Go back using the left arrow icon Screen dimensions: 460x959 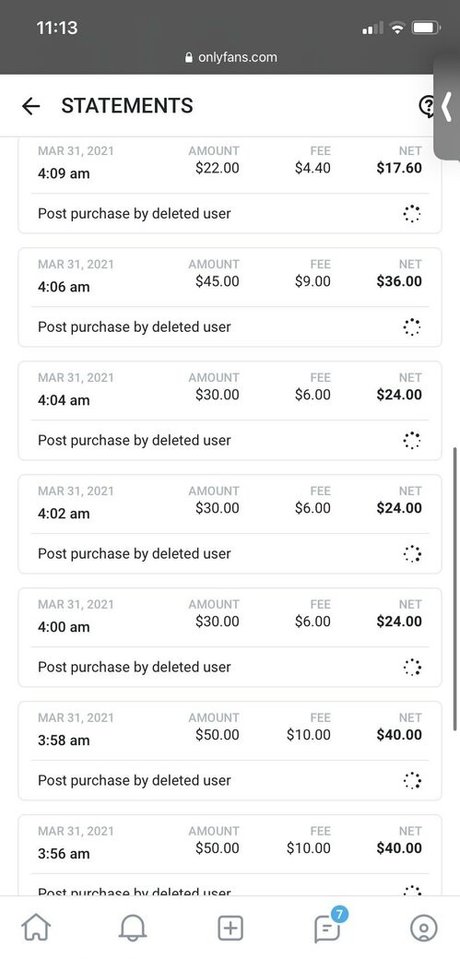31,106
